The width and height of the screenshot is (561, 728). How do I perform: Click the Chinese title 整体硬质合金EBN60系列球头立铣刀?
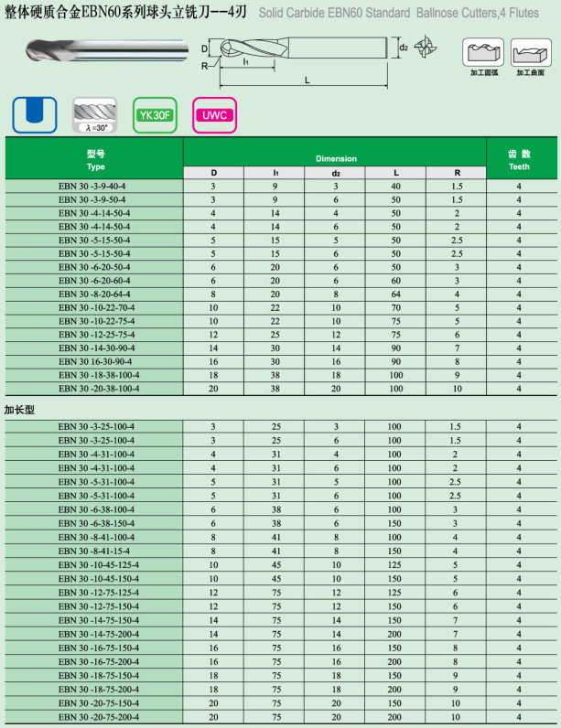[x=125, y=12]
